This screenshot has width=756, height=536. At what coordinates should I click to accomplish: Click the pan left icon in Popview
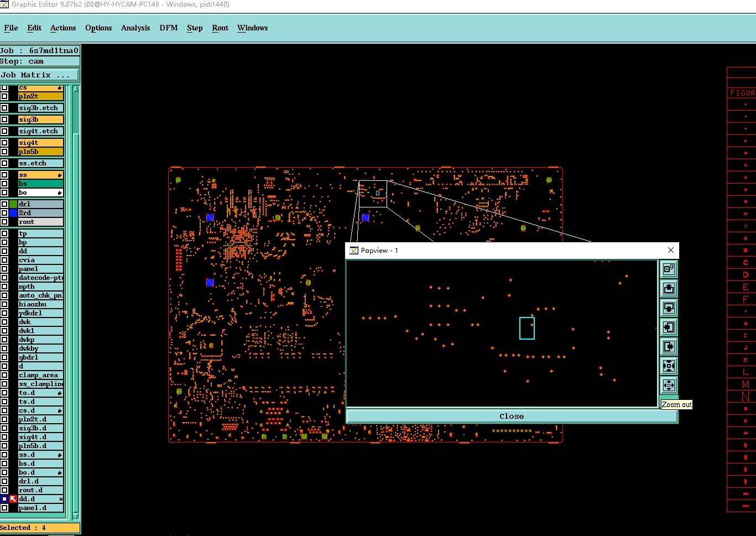[x=669, y=327]
